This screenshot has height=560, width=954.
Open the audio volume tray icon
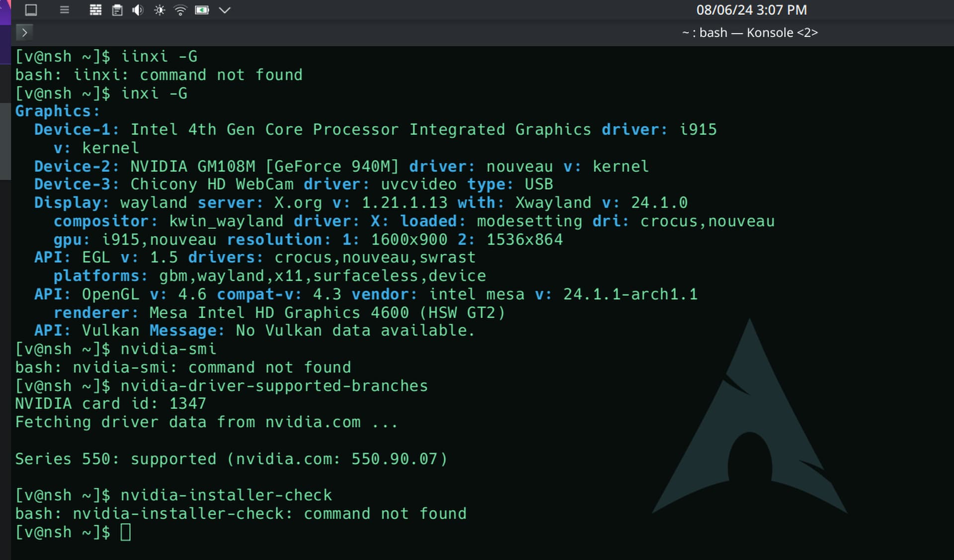[138, 10]
